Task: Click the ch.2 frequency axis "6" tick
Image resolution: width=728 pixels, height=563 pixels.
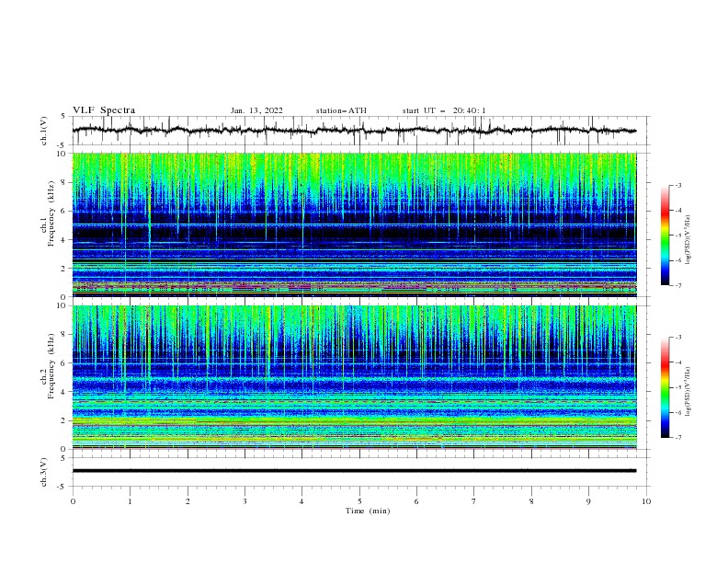Action: (x=64, y=363)
